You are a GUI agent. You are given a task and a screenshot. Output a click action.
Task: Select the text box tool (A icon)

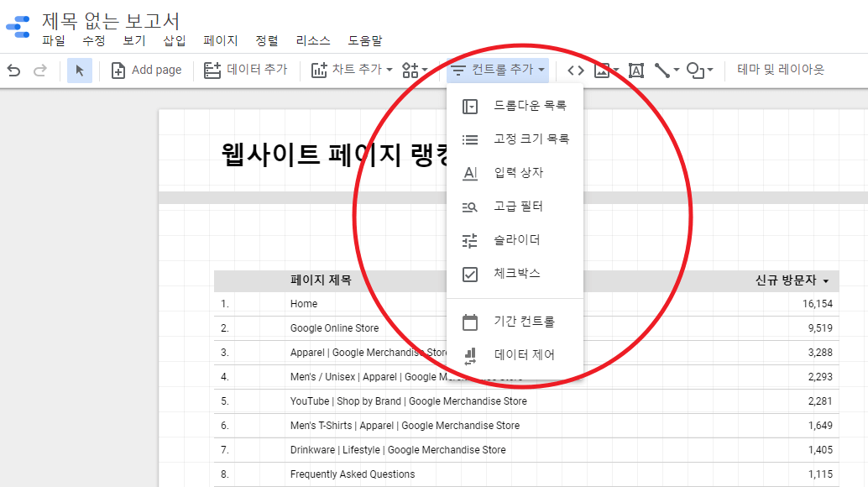pyautogui.click(x=635, y=71)
